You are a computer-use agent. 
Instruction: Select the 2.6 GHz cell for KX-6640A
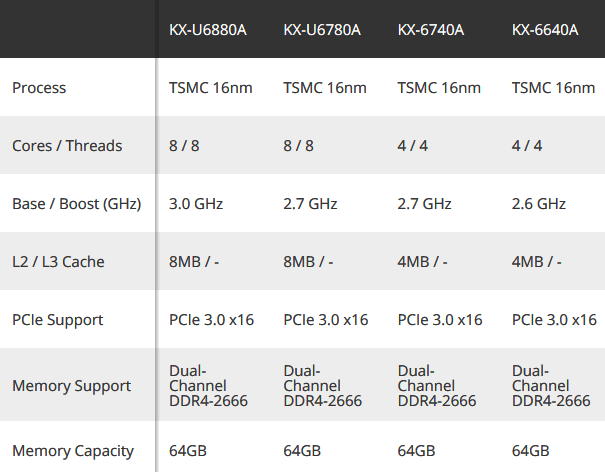coord(539,204)
